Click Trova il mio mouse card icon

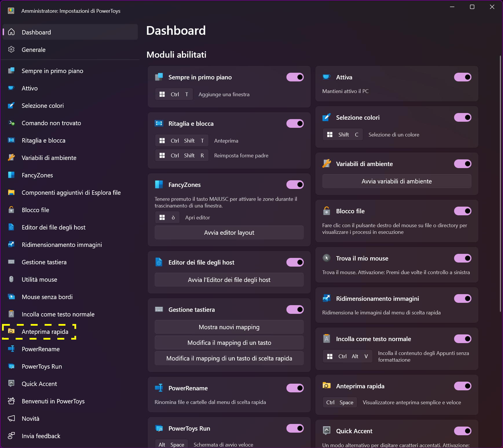[327, 258]
